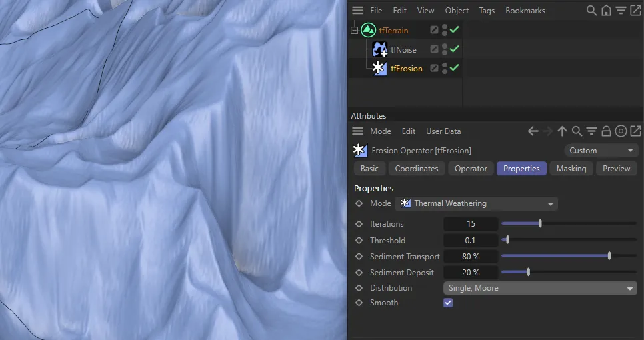Open Distribution Single, Moore dropdown

[x=540, y=288]
